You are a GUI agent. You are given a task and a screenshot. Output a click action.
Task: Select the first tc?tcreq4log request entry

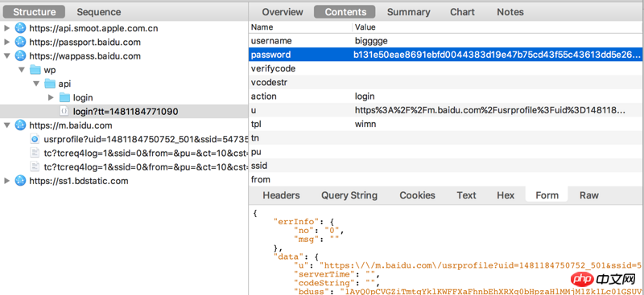point(139,153)
